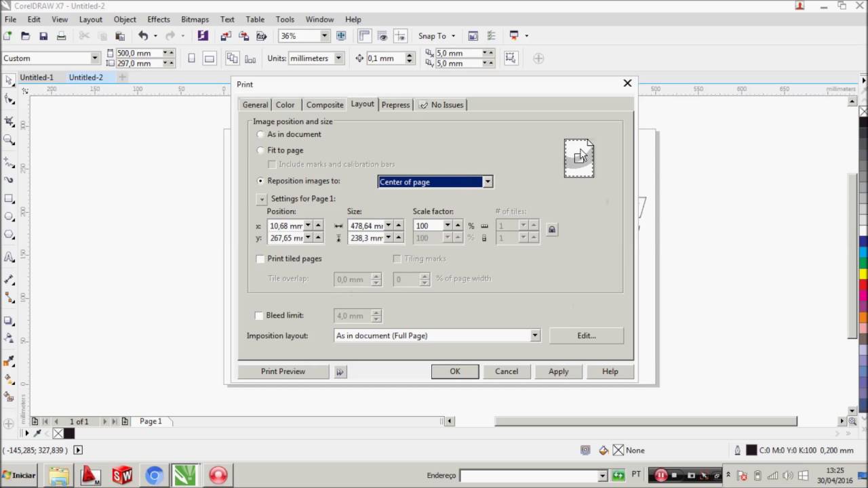Click the Edit... imposition button
This screenshot has width=868, height=488.
pos(587,335)
